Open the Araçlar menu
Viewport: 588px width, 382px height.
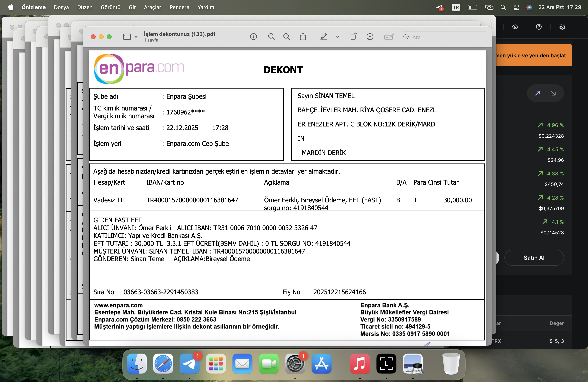(x=152, y=7)
